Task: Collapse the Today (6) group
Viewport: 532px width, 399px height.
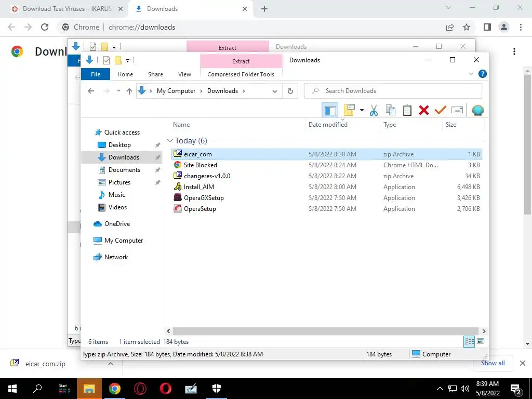Action: click(170, 140)
